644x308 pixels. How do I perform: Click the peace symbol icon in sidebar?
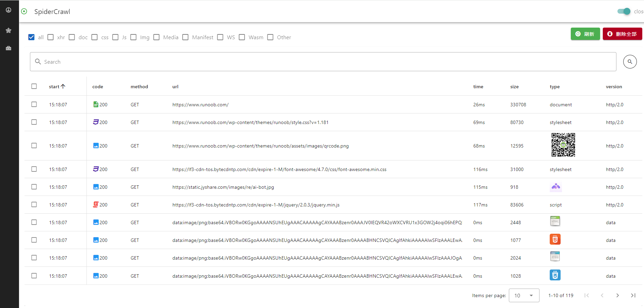pyautogui.click(x=9, y=10)
